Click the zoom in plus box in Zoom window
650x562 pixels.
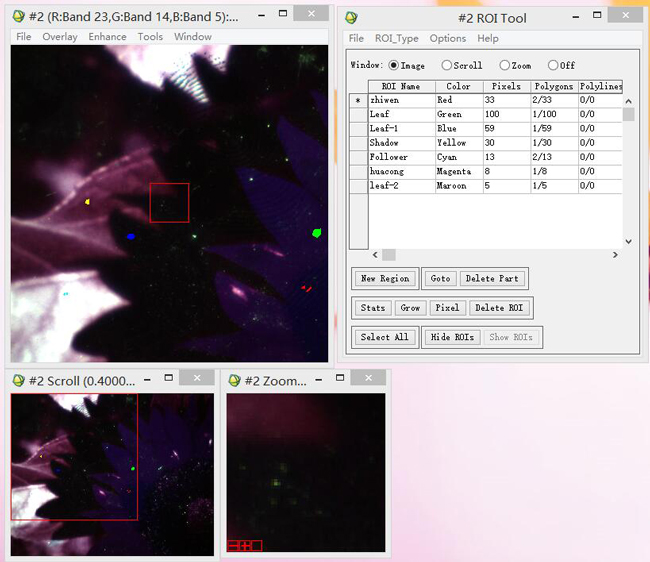tap(244, 545)
